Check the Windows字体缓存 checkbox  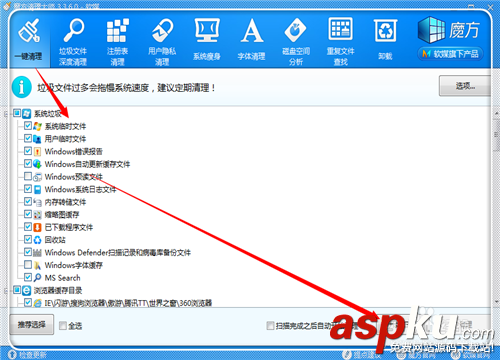point(28,265)
